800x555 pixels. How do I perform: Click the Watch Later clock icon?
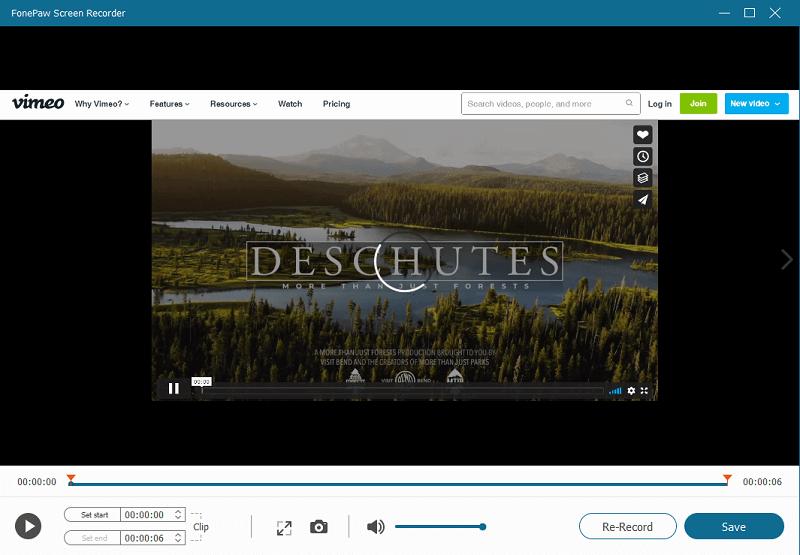[x=642, y=156]
